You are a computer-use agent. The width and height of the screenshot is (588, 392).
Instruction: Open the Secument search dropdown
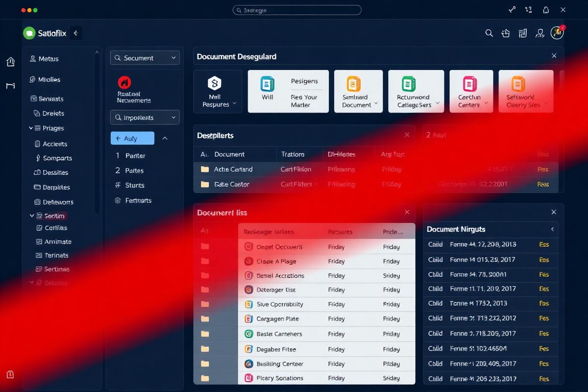click(x=145, y=58)
